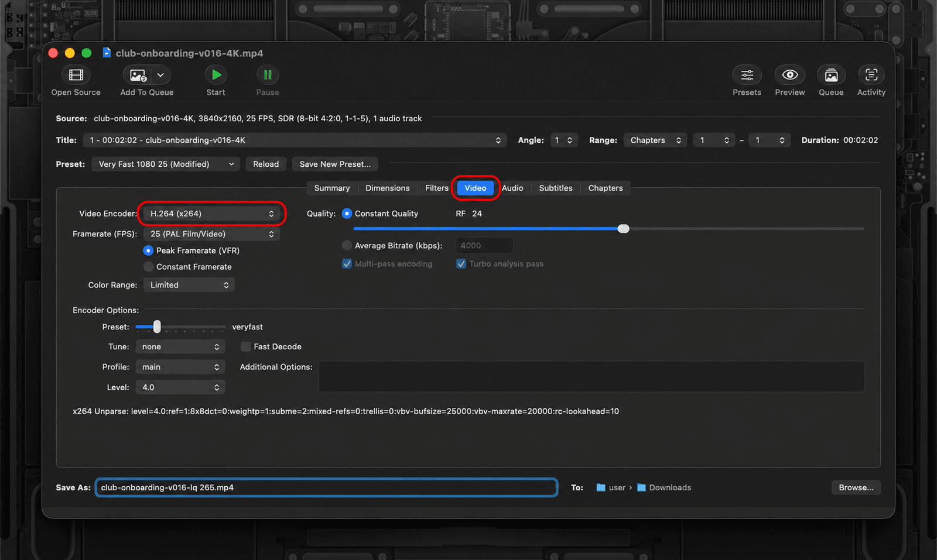The width and height of the screenshot is (937, 560).
Task: Open the Tune dropdown
Action: pos(180,347)
